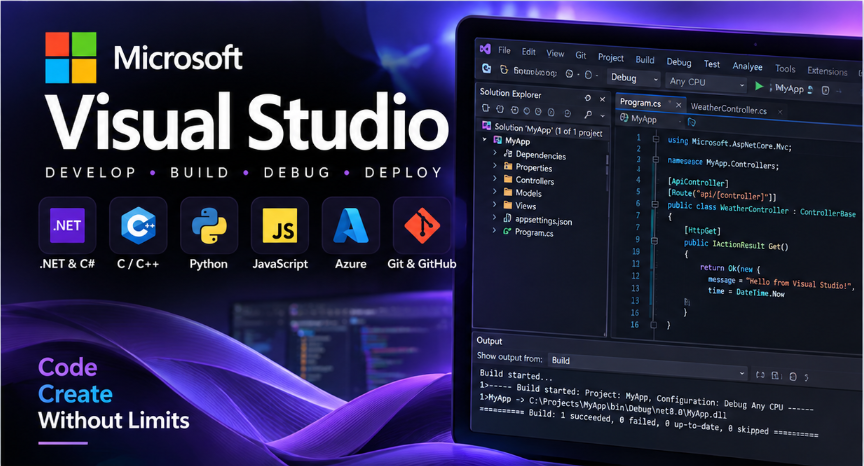
Task: Click the Git orange diamond icon tile
Action: coord(422,225)
